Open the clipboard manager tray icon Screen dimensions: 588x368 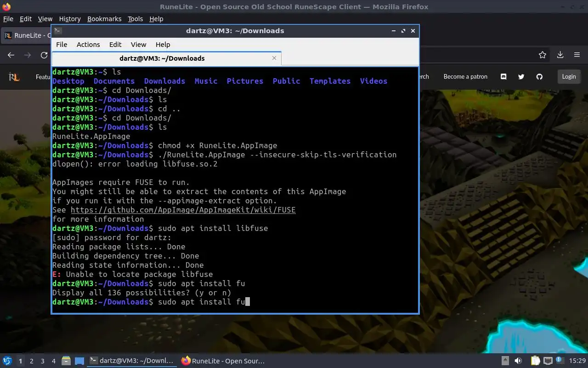(536, 361)
